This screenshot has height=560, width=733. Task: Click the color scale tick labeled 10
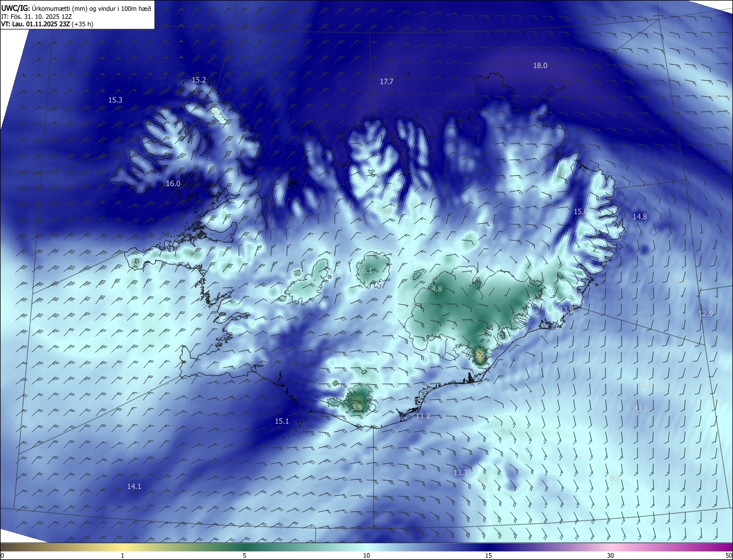tap(366, 555)
